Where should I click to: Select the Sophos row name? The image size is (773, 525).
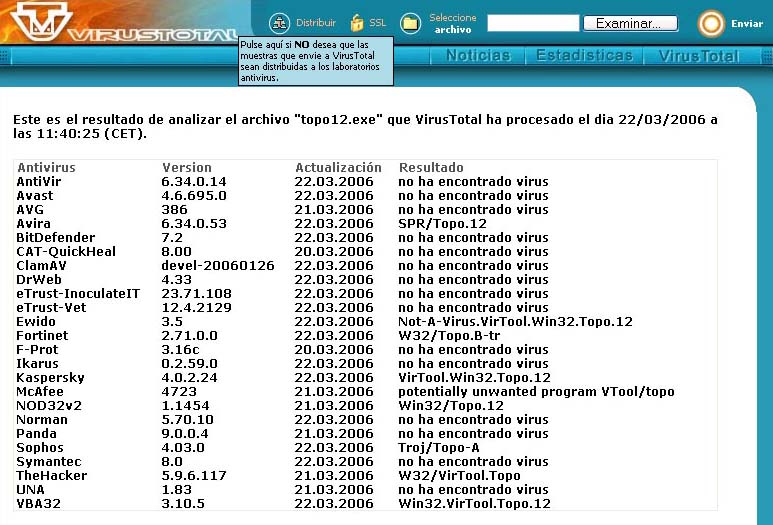(40, 448)
